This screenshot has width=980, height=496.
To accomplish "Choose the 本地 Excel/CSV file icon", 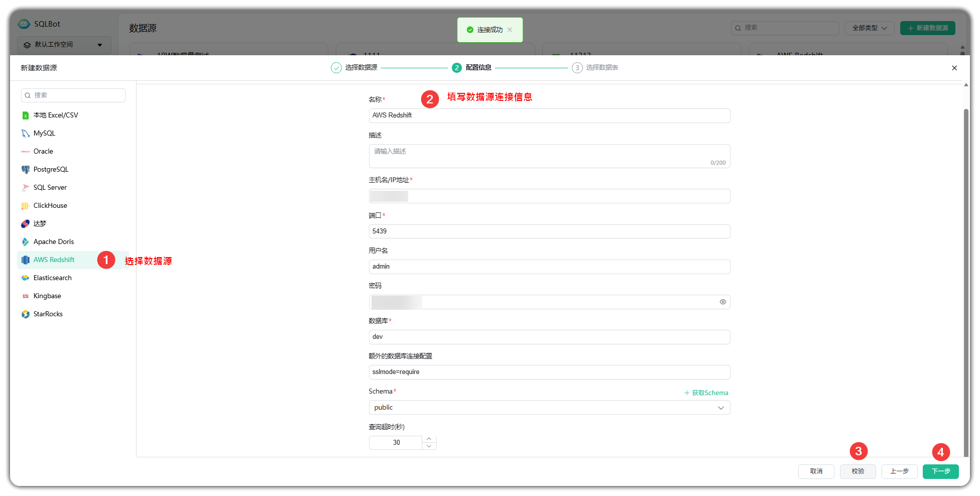I will 26,115.
